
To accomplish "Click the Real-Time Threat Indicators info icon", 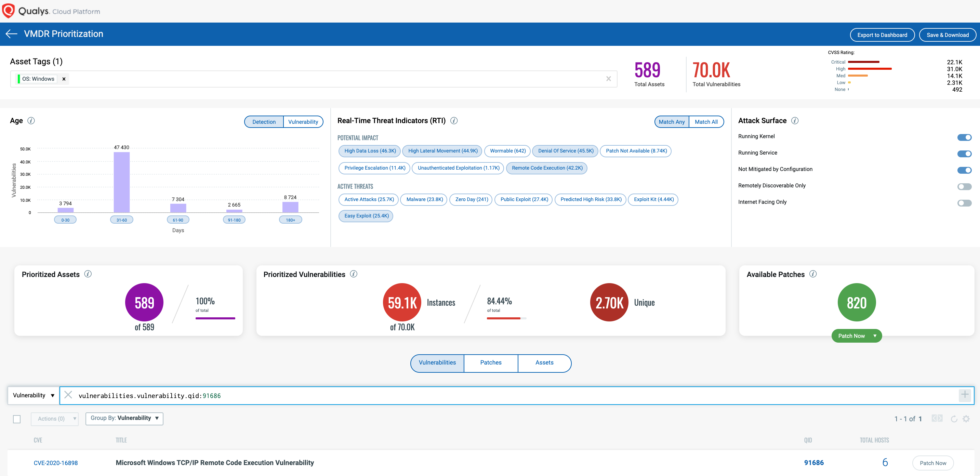I will click(453, 121).
